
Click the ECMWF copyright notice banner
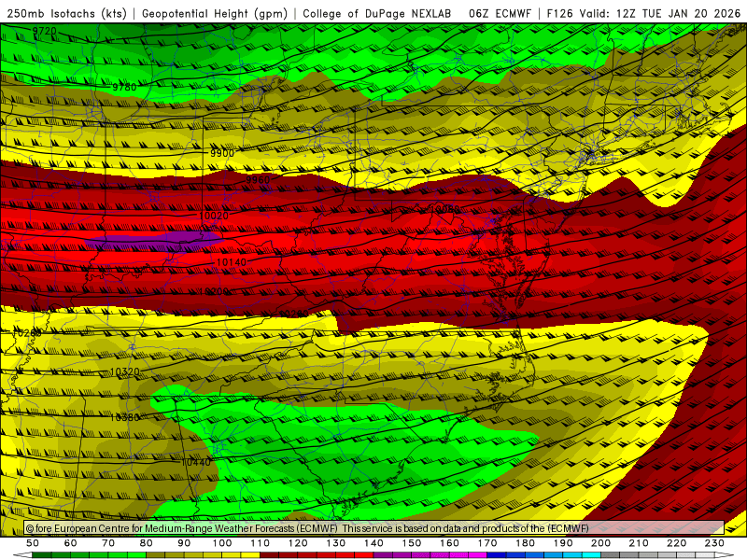[x=374, y=528]
